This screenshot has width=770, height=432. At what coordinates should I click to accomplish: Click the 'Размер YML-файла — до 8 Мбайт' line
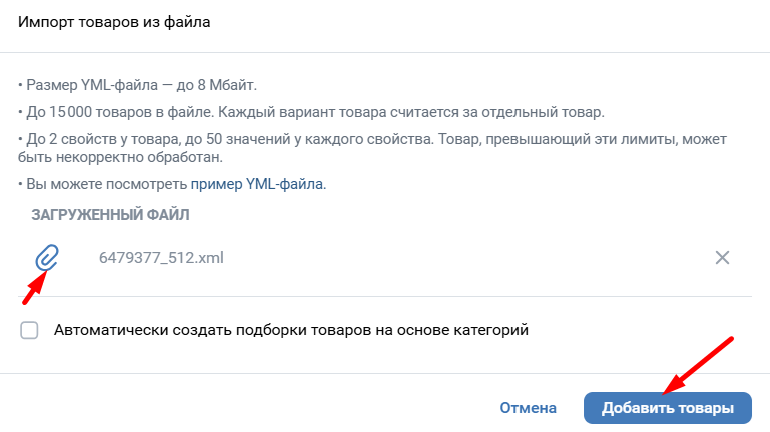point(145,85)
